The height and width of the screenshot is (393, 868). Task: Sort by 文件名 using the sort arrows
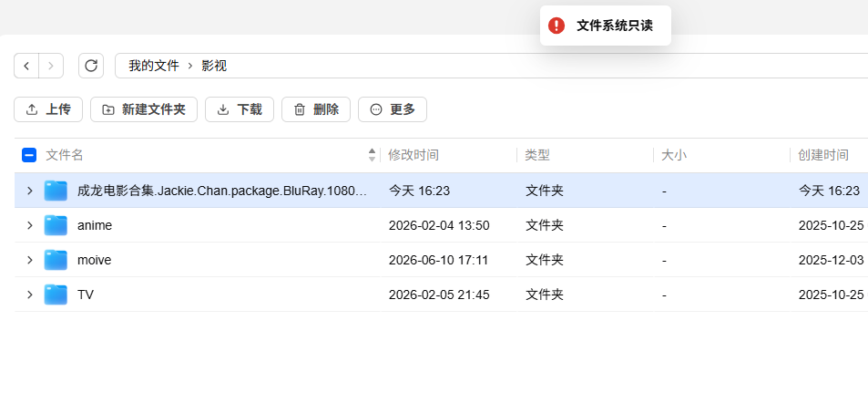pyautogui.click(x=372, y=155)
